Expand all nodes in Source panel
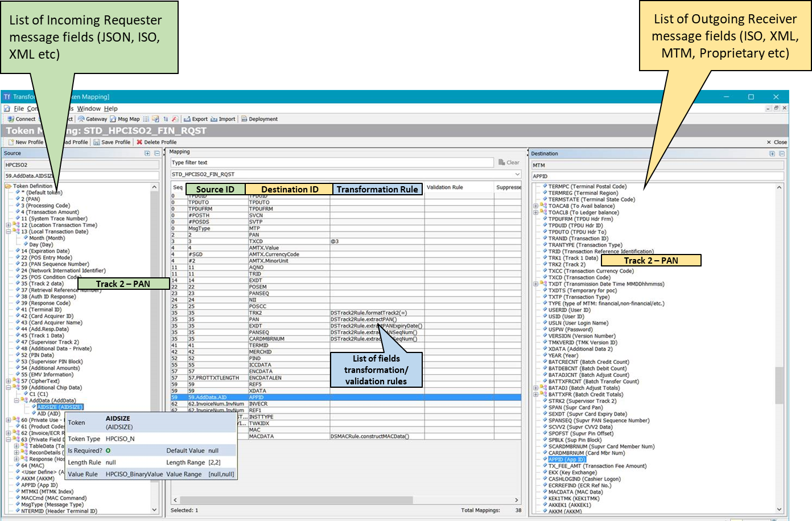The height and width of the screenshot is (521, 812). [147, 153]
